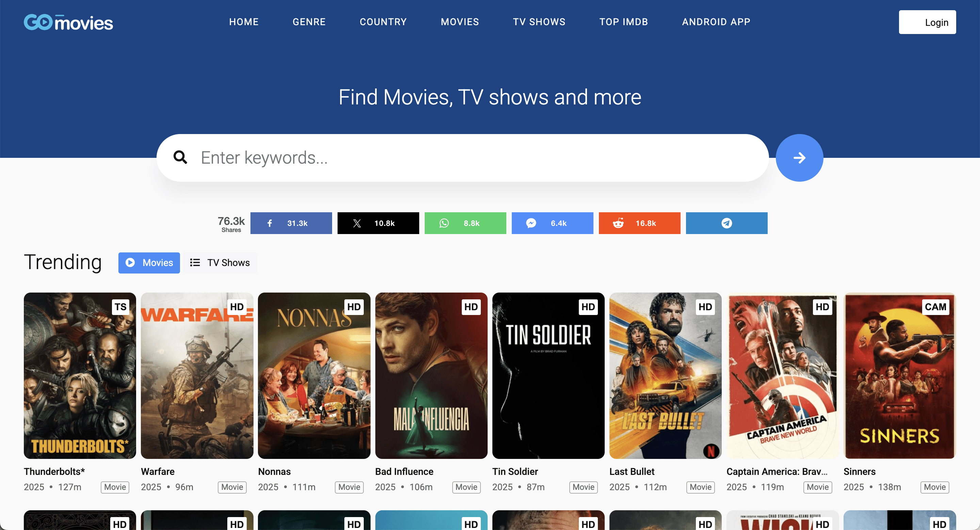Click the Movie tag under Thunderbolts*

[x=115, y=487]
